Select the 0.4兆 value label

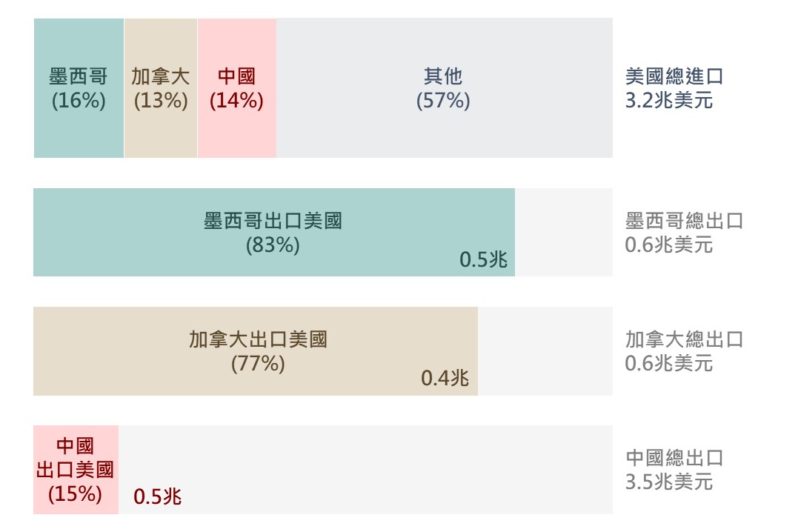pyautogui.click(x=445, y=379)
